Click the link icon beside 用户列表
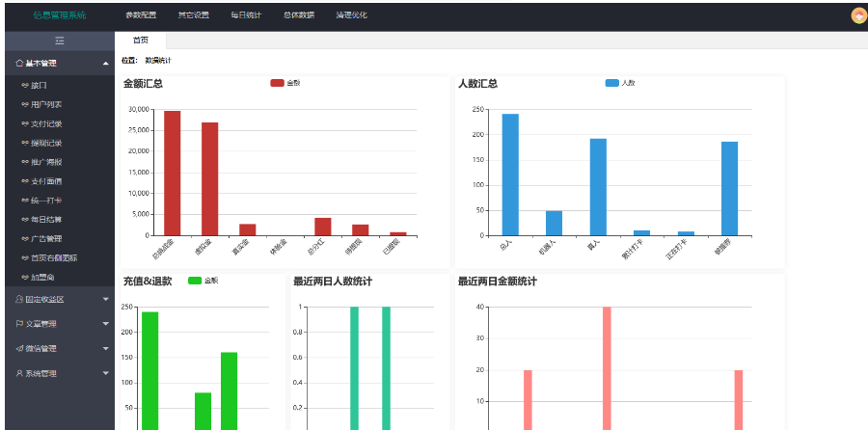 [x=24, y=104]
